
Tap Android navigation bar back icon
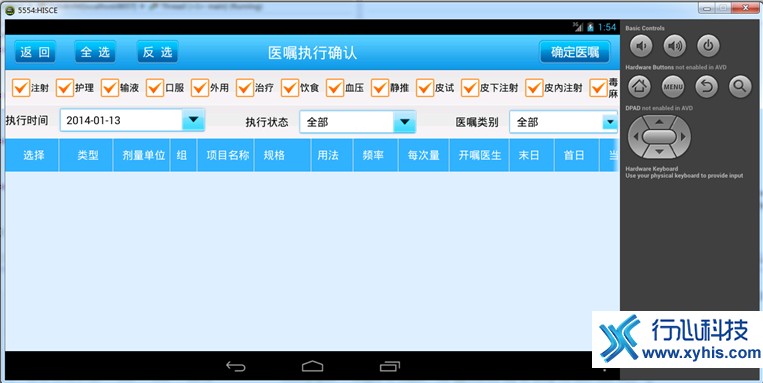click(236, 366)
